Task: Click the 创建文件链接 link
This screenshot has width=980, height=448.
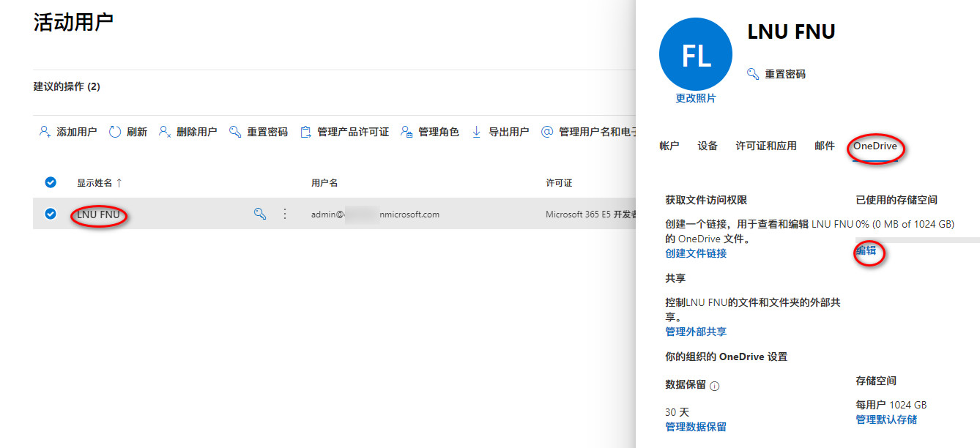Action: (x=696, y=253)
